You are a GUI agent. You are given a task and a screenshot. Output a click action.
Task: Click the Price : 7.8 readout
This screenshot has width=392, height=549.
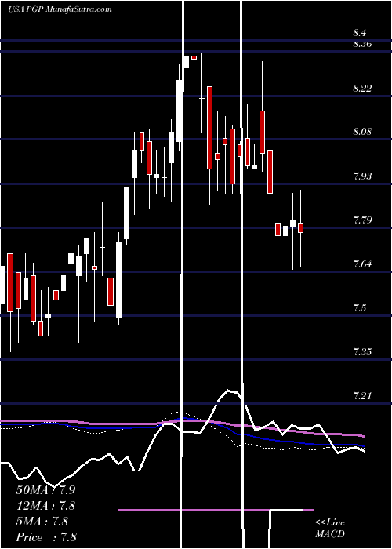[x=46, y=537]
